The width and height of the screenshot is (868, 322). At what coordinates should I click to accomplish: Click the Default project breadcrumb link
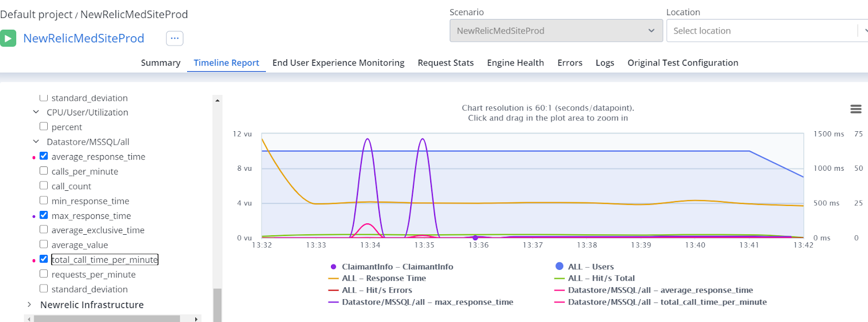tap(36, 15)
